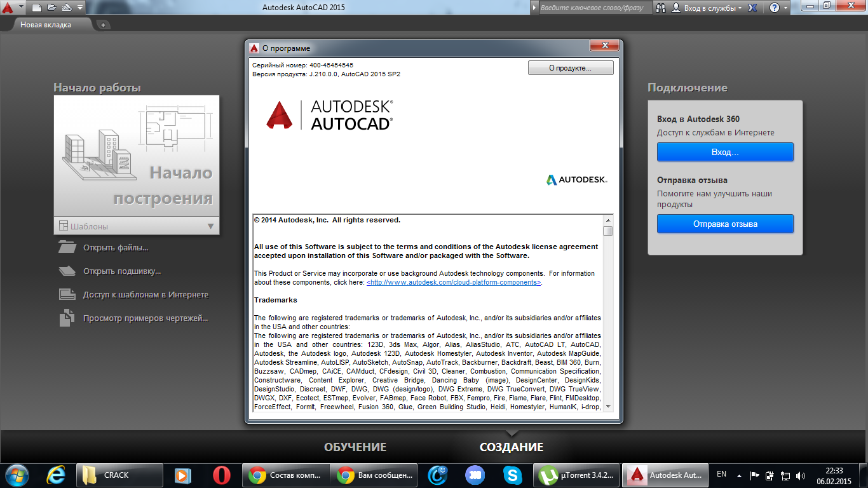Viewport: 868px width, 488px height.
Task: Expand the Help dropdown arrow
Action: (x=786, y=8)
